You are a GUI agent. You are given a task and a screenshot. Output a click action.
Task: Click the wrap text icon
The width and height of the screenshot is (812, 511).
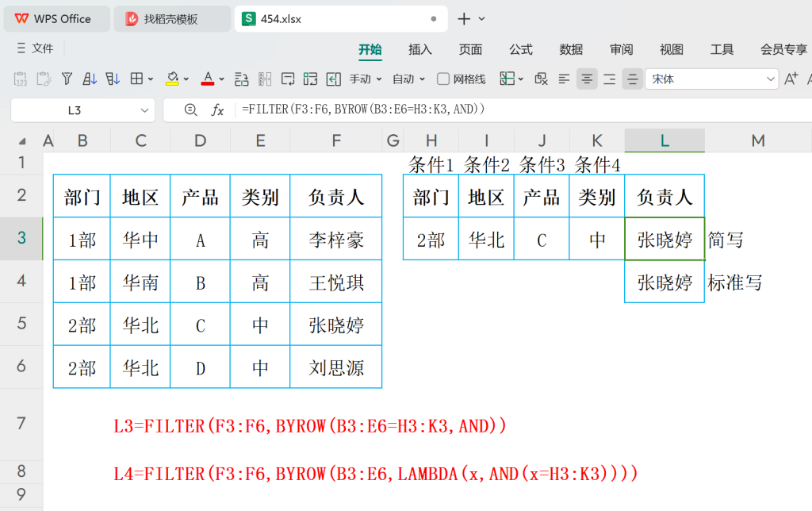[x=287, y=79]
